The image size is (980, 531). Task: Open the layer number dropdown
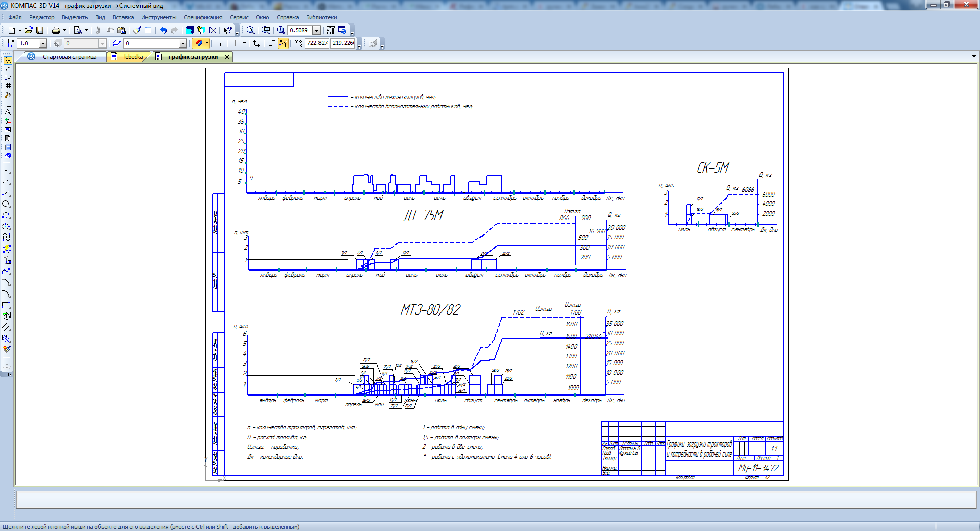(x=183, y=43)
